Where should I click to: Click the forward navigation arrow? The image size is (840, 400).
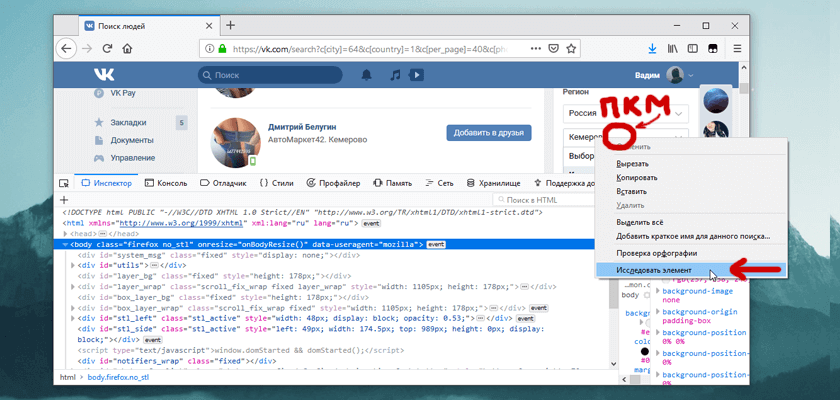(86, 49)
